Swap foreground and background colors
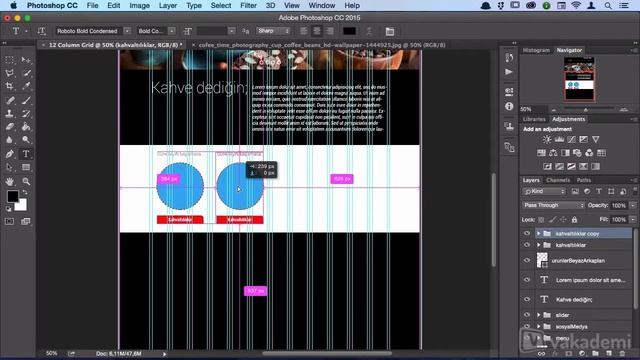640x360 pixels. (25, 192)
